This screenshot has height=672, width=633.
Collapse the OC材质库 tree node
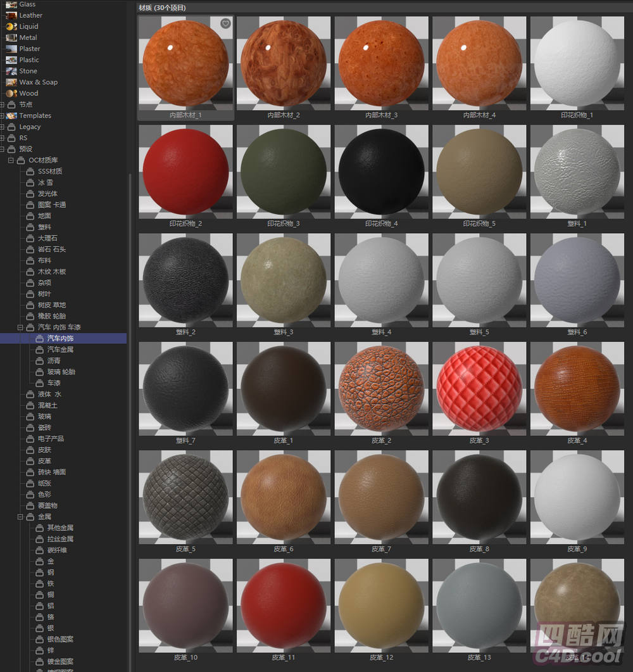point(11,160)
